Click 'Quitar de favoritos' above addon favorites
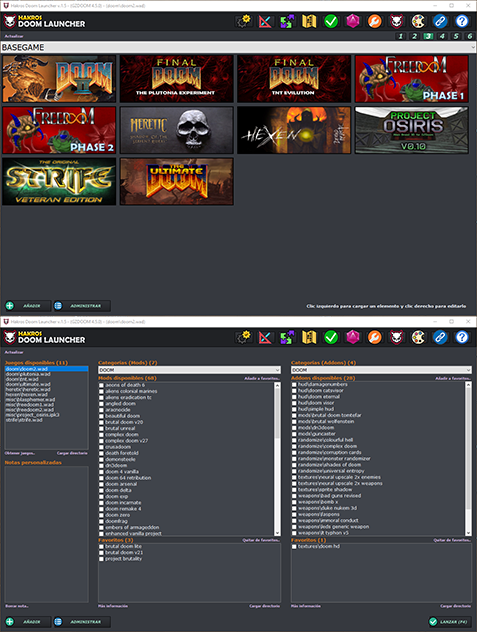477x632 pixels. click(x=452, y=540)
